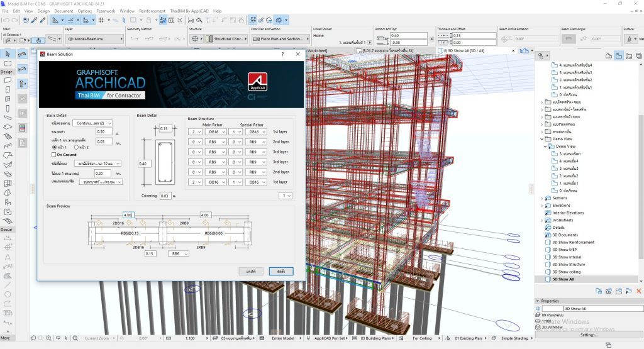Select 3D Show Reinforcement view
Viewport: 644px width, 349px height.
[x=573, y=243]
